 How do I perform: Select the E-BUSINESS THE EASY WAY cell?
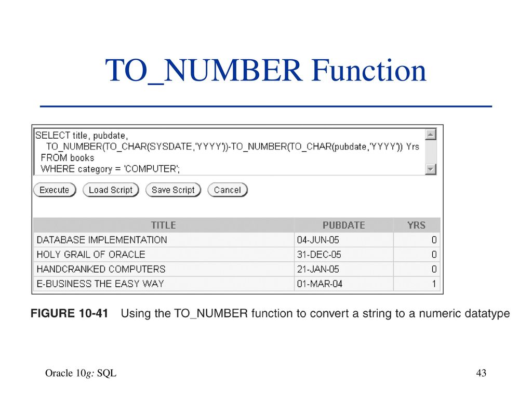tap(164, 284)
